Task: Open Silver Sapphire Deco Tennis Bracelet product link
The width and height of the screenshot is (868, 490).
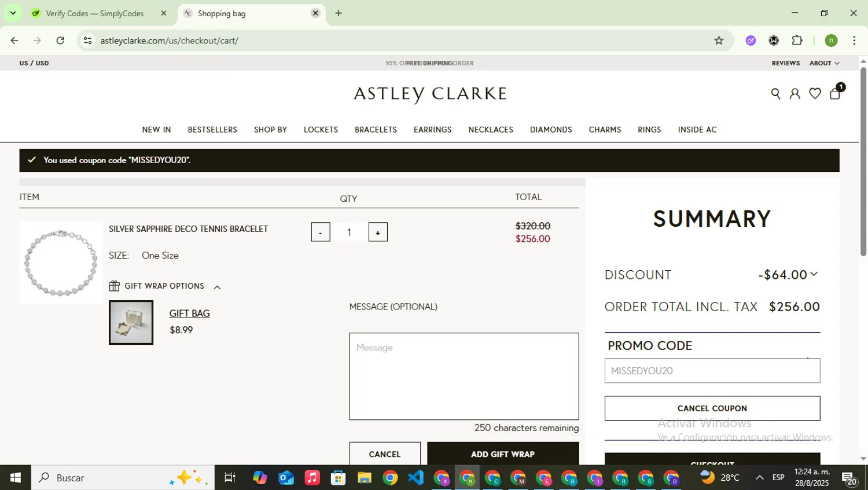Action: click(x=188, y=229)
